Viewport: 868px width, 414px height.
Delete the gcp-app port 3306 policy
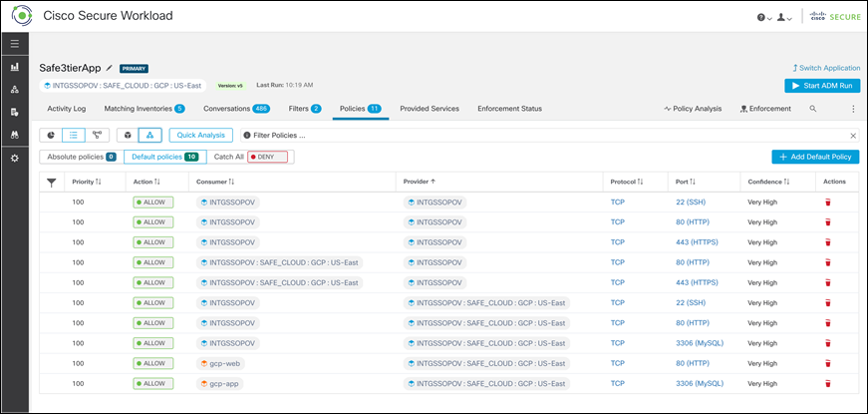(827, 383)
